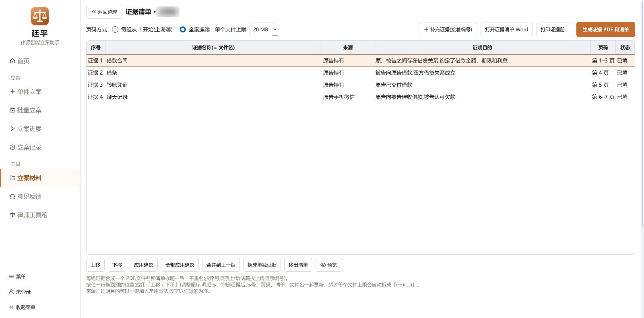The height and width of the screenshot is (318, 644).
Task: Select 全案连续 radio option
Action: [183, 29]
